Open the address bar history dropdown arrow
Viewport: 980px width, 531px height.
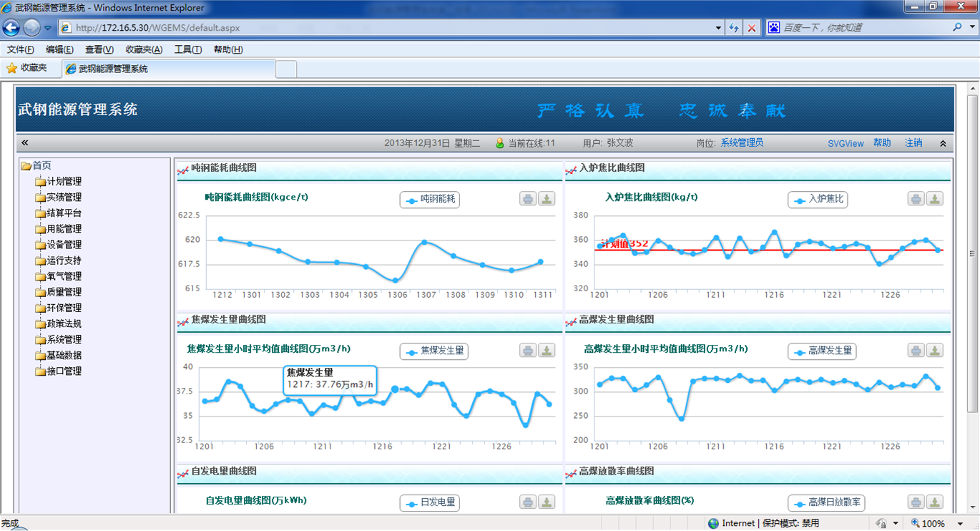pyautogui.click(x=718, y=28)
